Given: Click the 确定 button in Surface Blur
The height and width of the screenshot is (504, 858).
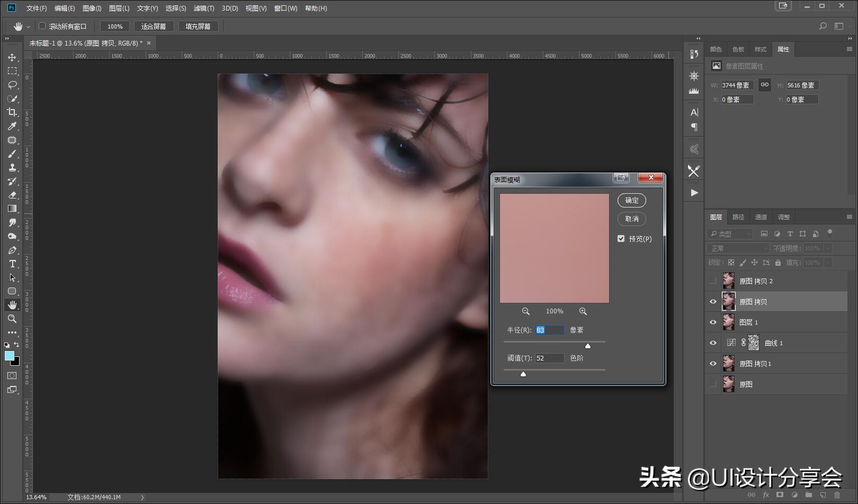Looking at the screenshot, I should coord(631,200).
